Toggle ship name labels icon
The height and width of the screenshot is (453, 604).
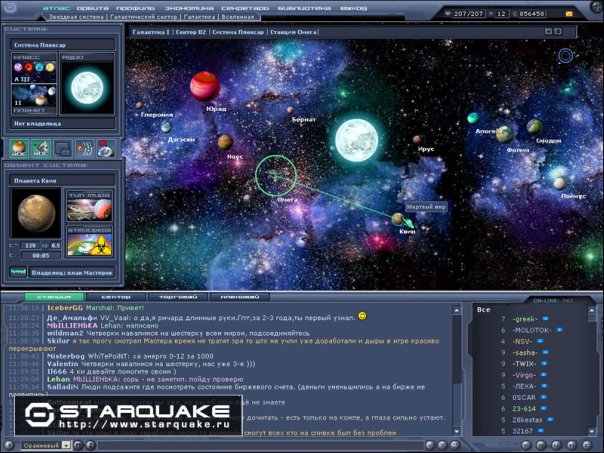41,148
